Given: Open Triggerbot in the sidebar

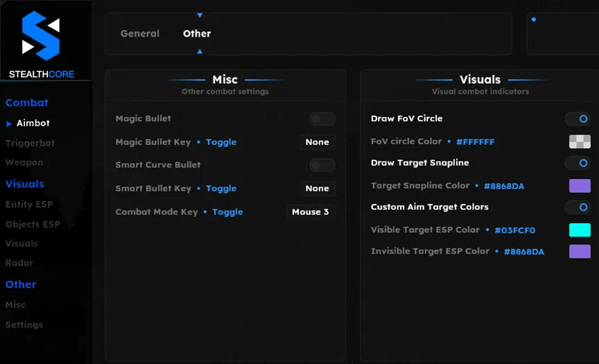Looking at the screenshot, I should click(30, 143).
